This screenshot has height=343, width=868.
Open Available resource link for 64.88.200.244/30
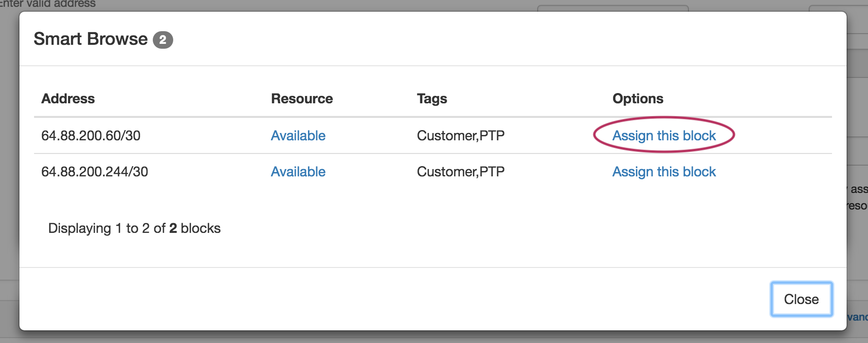click(x=298, y=172)
